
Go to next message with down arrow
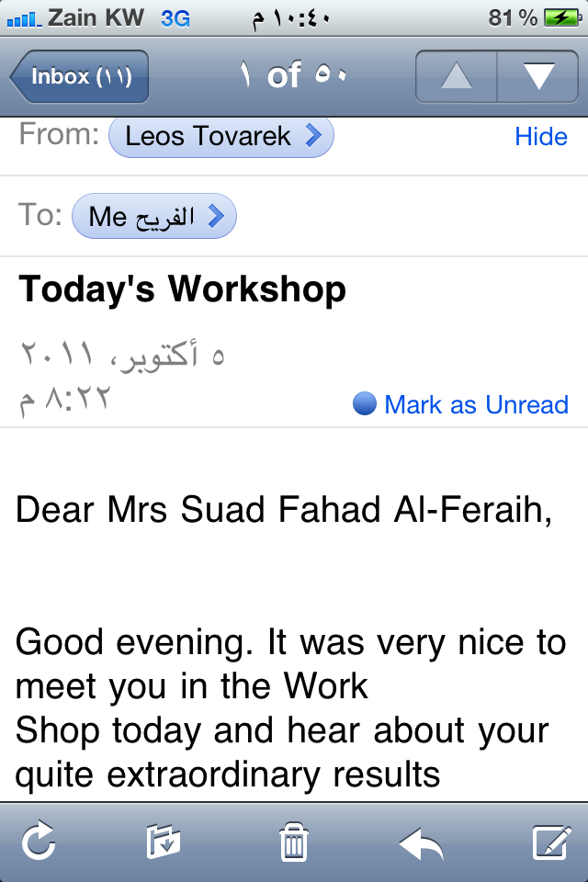point(537,76)
